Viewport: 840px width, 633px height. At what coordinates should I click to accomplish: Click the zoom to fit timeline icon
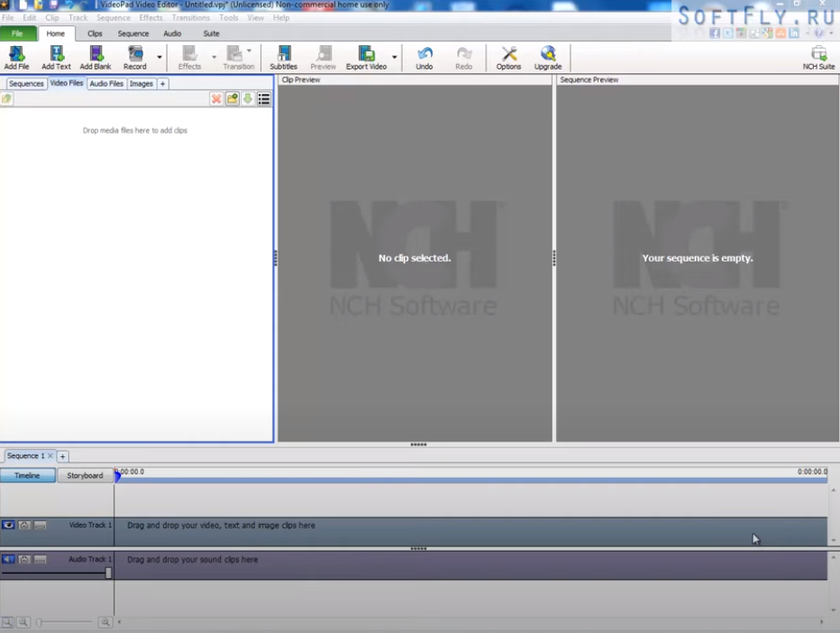[x=7, y=622]
